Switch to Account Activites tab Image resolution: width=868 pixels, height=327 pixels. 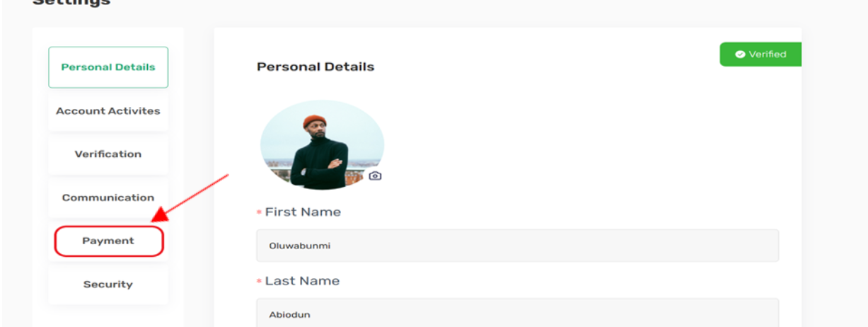108,111
